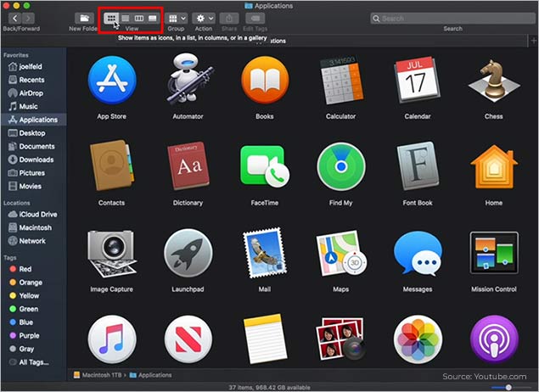Open Downloads in sidebar

[x=34, y=160]
